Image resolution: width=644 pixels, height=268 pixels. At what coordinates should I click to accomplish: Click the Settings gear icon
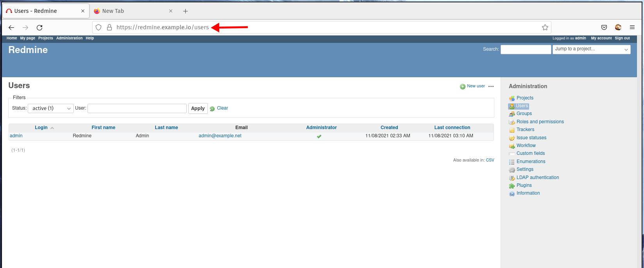pyautogui.click(x=512, y=170)
